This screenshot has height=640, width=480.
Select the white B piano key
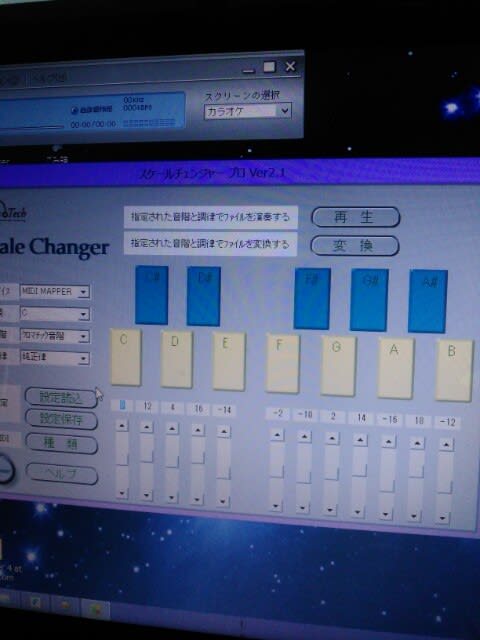point(454,370)
